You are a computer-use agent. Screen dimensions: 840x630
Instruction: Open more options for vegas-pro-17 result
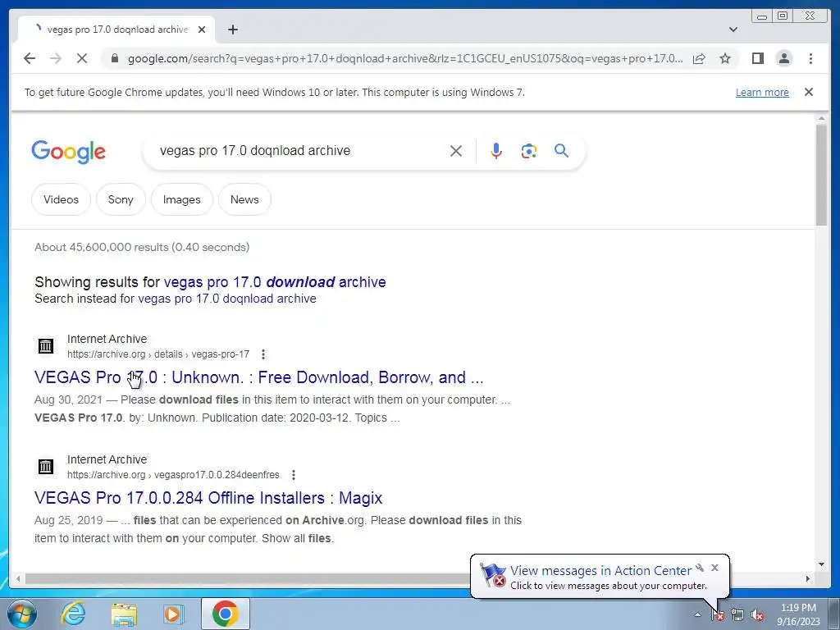coord(263,354)
